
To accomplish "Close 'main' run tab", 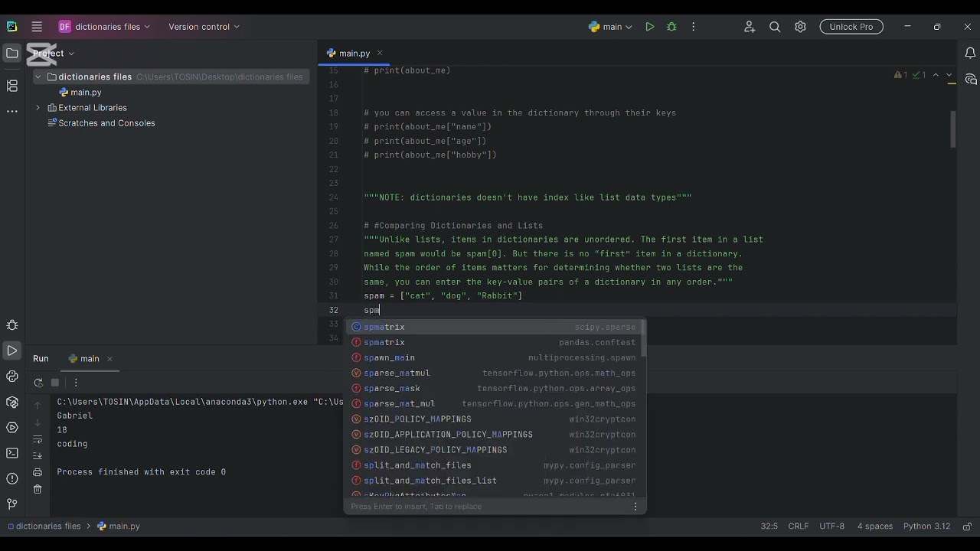I will [x=109, y=359].
